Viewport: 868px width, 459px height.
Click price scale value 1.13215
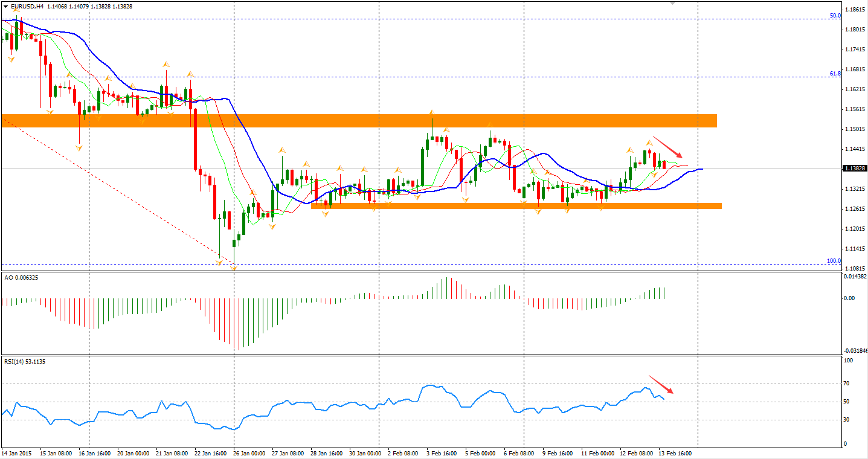(855, 189)
